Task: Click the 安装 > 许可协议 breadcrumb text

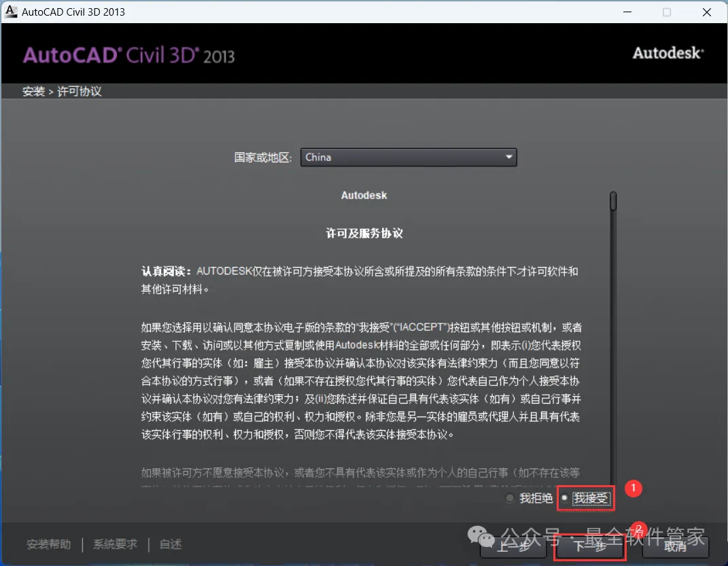Action: click(62, 92)
